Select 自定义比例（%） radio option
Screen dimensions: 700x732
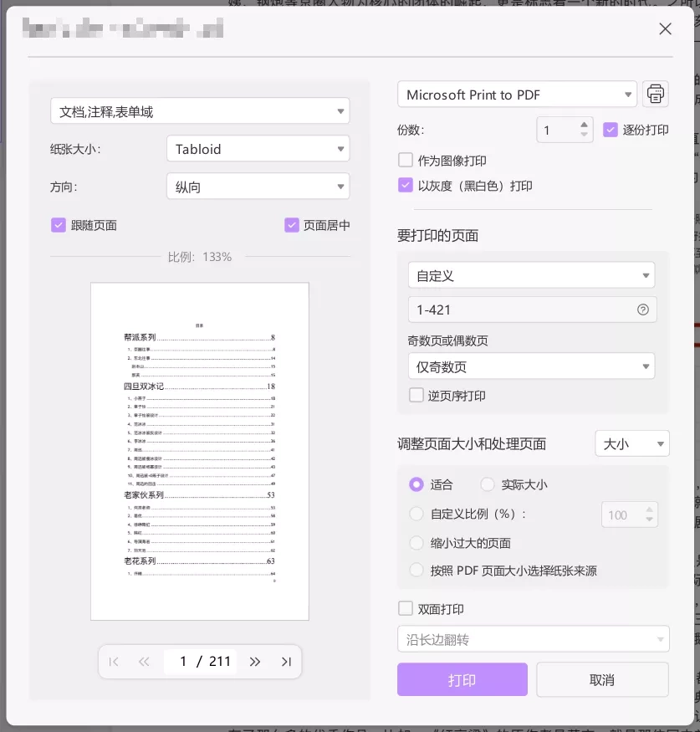[x=416, y=514]
